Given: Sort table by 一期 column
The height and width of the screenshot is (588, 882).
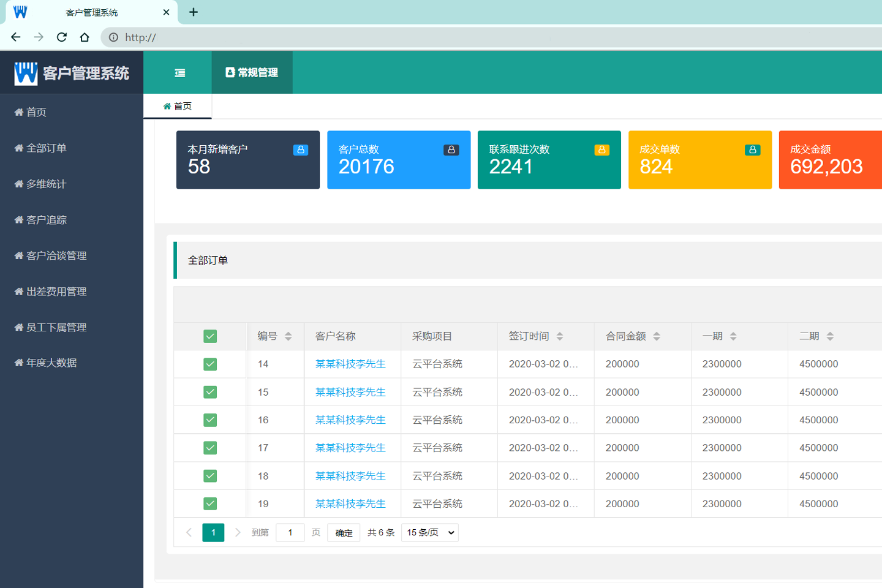Looking at the screenshot, I should 733,336.
